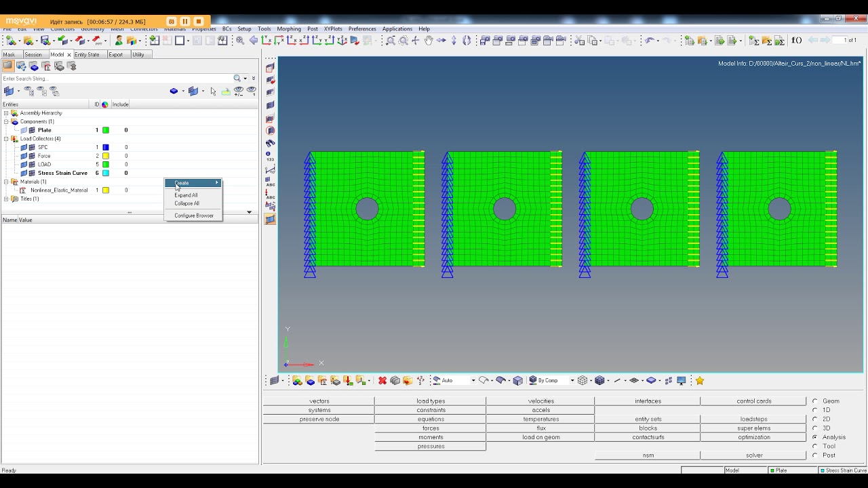Click the green color swatch of Plate
The width and height of the screenshot is (868, 488).
point(106,130)
